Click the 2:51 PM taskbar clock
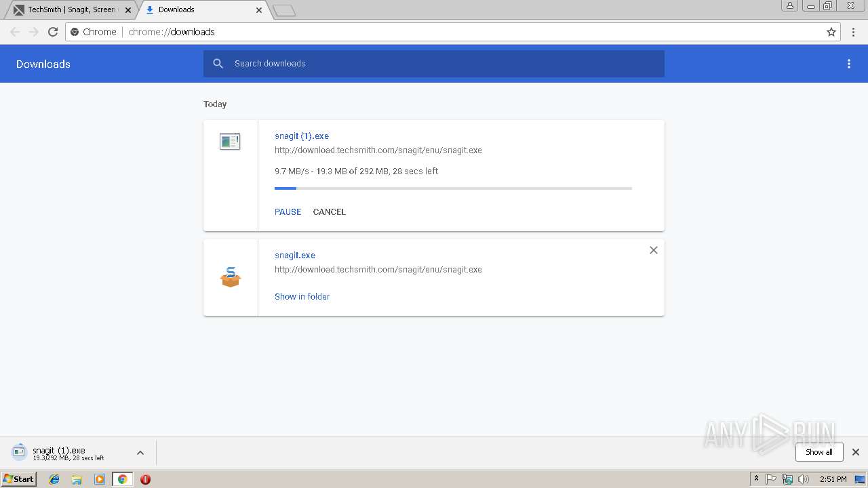 tap(833, 479)
